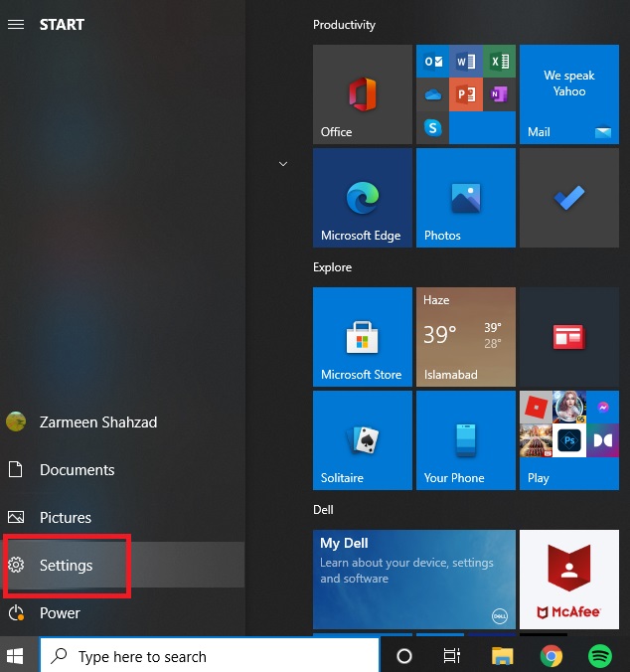Open Excel from the Office folder tile

point(500,62)
